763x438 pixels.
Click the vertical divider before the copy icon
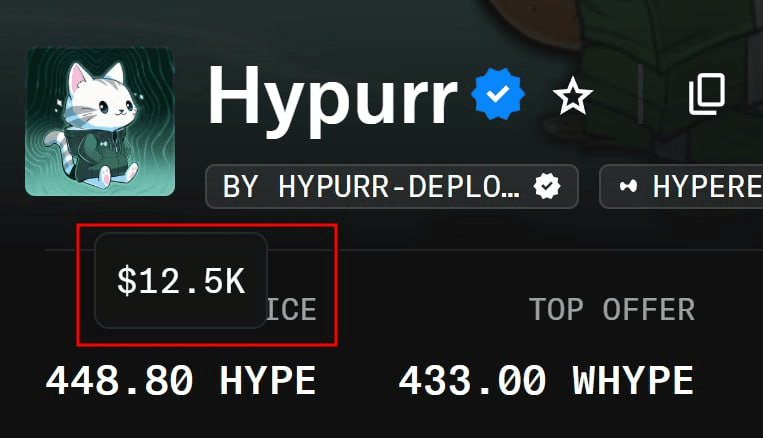640,94
